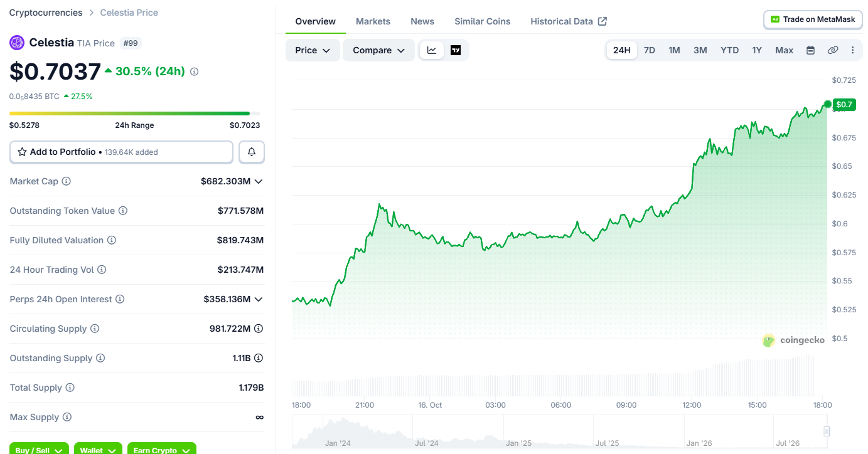Switch to the Similar Coins tab
The height and width of the screenshot is (454, 868).
(483, 21)
